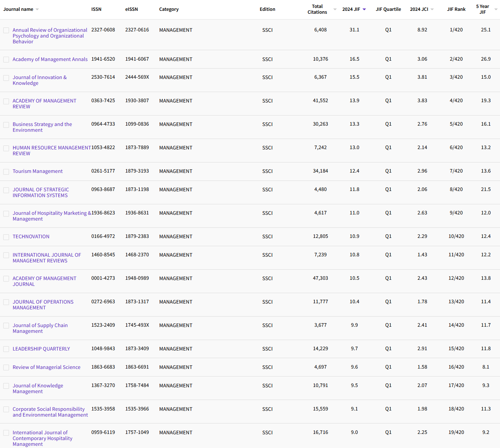Select eISSN 1745-493X cell
Screen dimensions: 500x448
pos(137,325)
